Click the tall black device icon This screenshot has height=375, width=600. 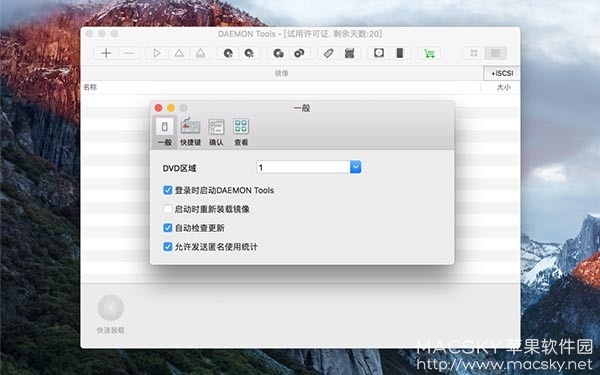(400, 53)
